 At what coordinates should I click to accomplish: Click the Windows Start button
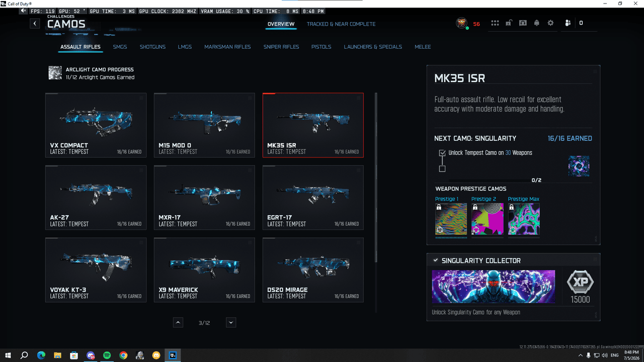click(x=8, y=355)
